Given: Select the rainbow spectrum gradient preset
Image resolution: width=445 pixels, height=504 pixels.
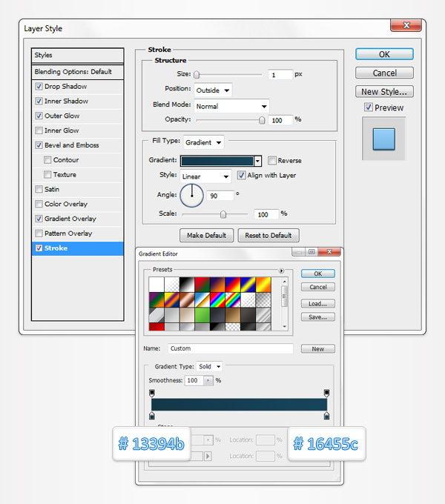Looking at the screenshot, I should 217,300.
